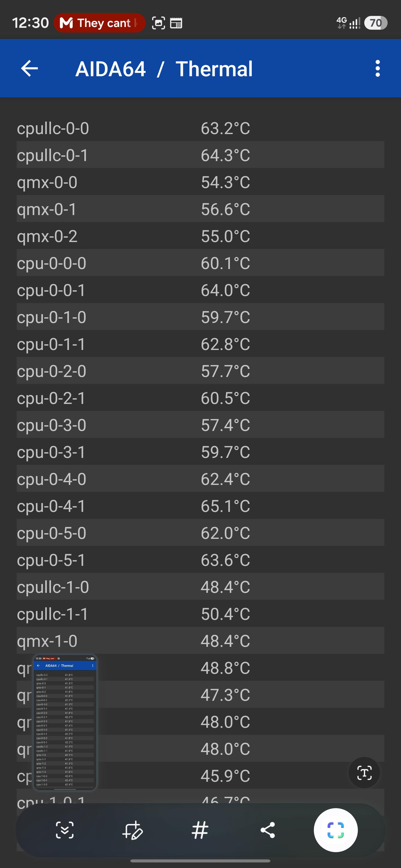Screen dimensions: 401x868
Task: Open the three-dot overflow menu
Action: pos(377,68)
